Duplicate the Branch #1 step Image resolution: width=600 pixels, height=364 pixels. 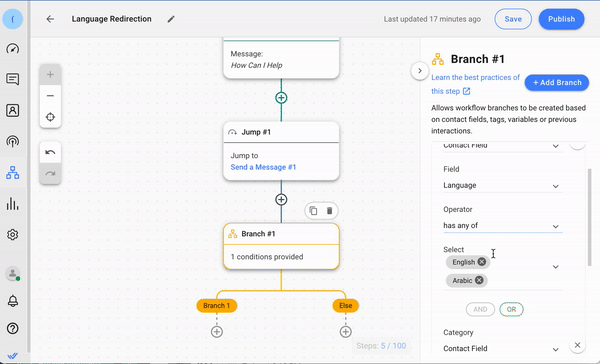[x=313, y=211]
